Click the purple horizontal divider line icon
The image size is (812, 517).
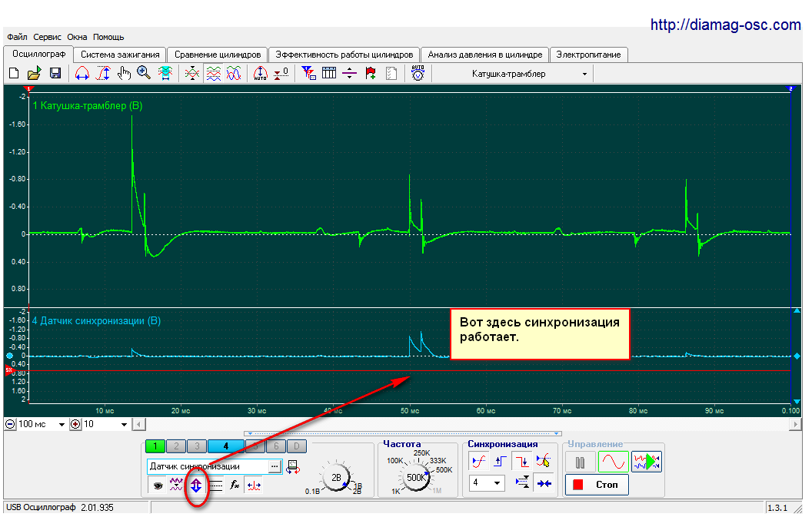click(x=350, y=74)
